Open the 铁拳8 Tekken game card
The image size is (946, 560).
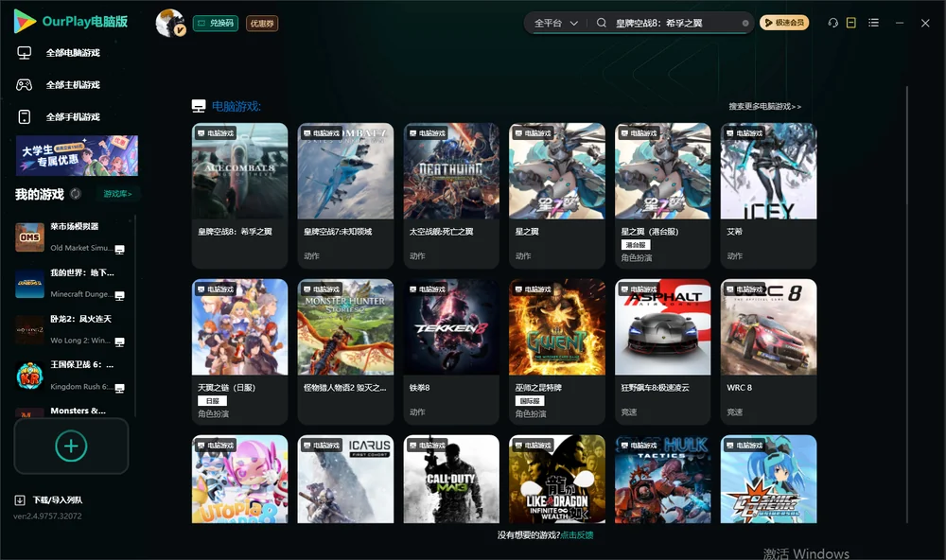pyautogui.click(x=451, y=352)
